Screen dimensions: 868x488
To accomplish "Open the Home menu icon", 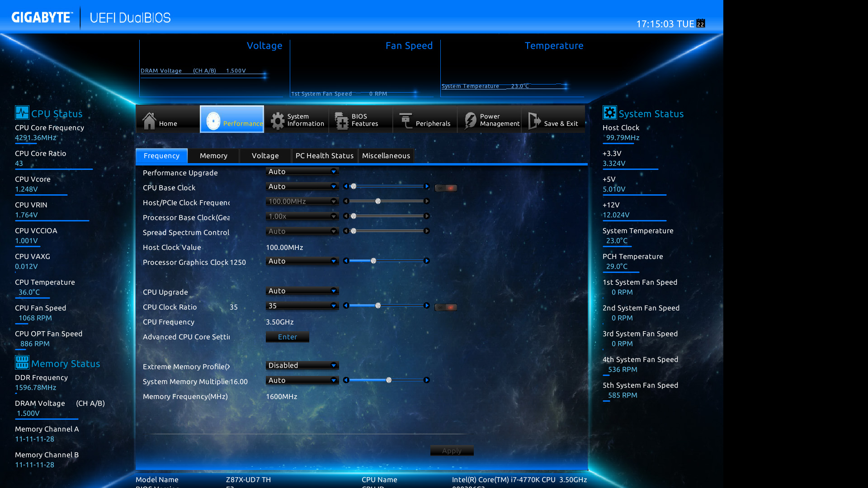I will [x=149, y=120].
